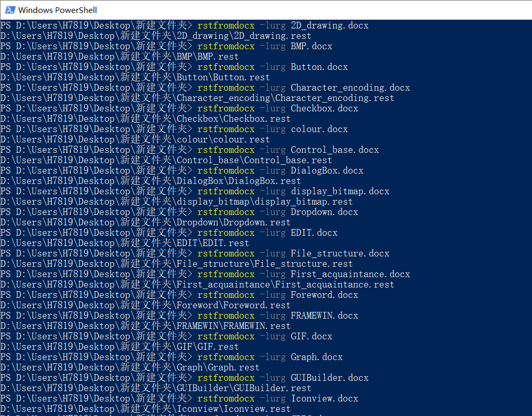Viewport: 532px width, 416px height.
Task: Click the PowerShell icon in title bar
Action: pos(9,10)
